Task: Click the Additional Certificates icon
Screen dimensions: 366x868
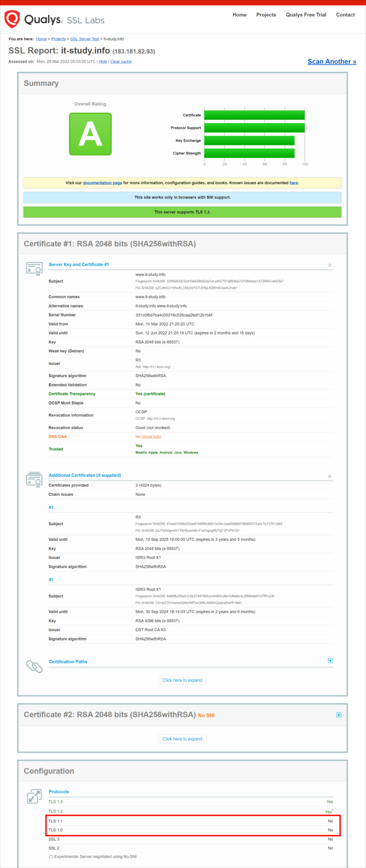Action: 34,479
